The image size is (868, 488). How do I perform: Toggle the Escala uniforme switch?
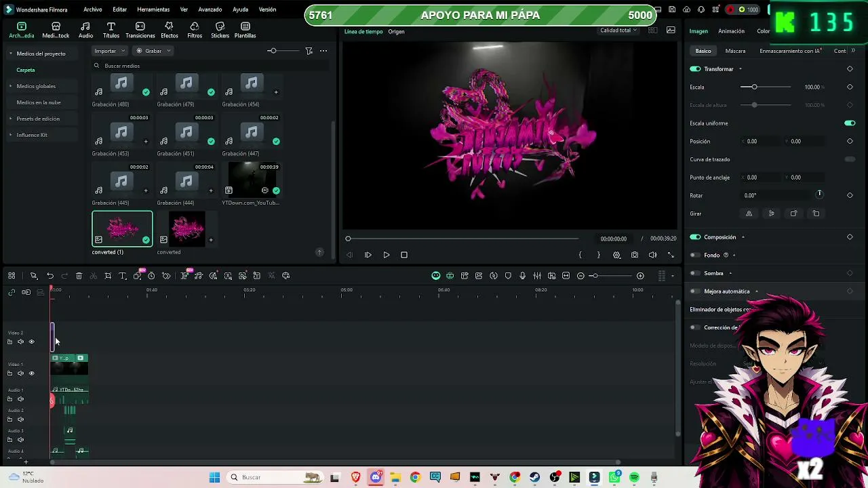coord(850,123)
